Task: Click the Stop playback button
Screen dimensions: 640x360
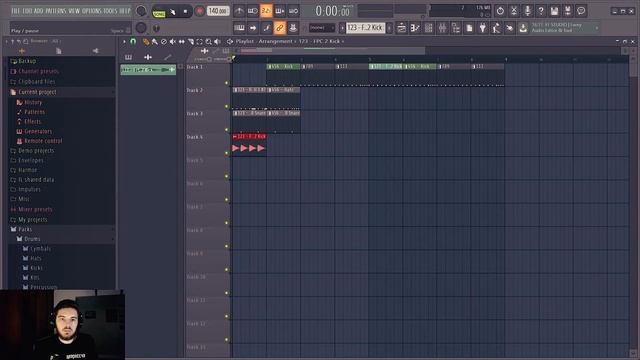Action: coord(185,11)
